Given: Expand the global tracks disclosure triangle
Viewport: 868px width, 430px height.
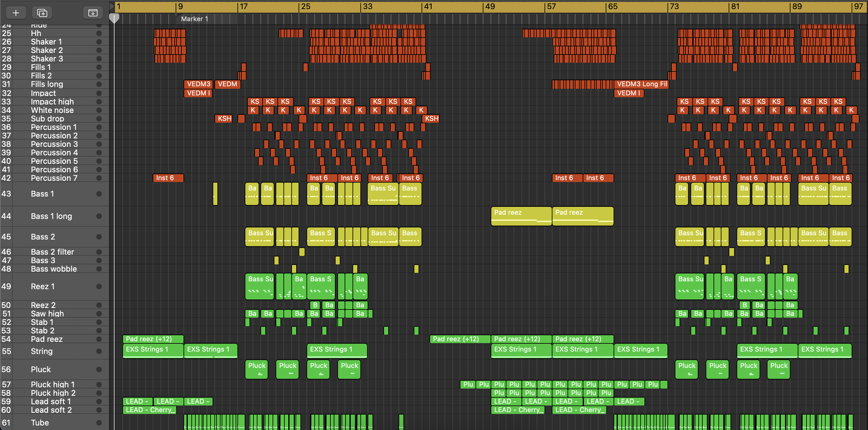Looking at the screenshot, I should point(111,6).
